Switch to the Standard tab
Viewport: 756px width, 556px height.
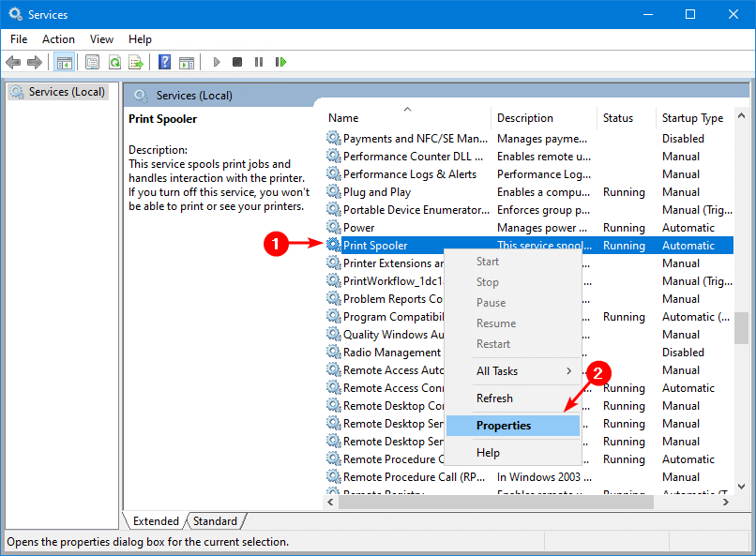pyautogui.click(x=215, y=521)
